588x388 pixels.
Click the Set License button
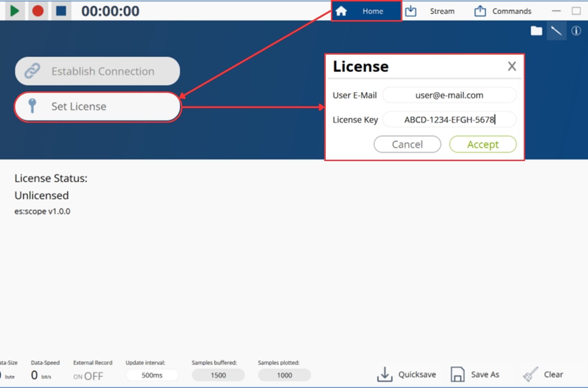[97, 107]
